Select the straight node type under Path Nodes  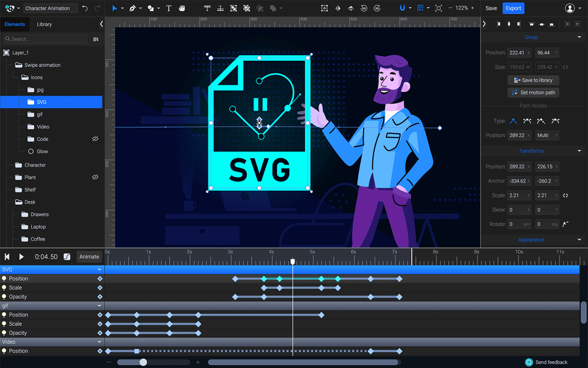click(x=513, y=121)
